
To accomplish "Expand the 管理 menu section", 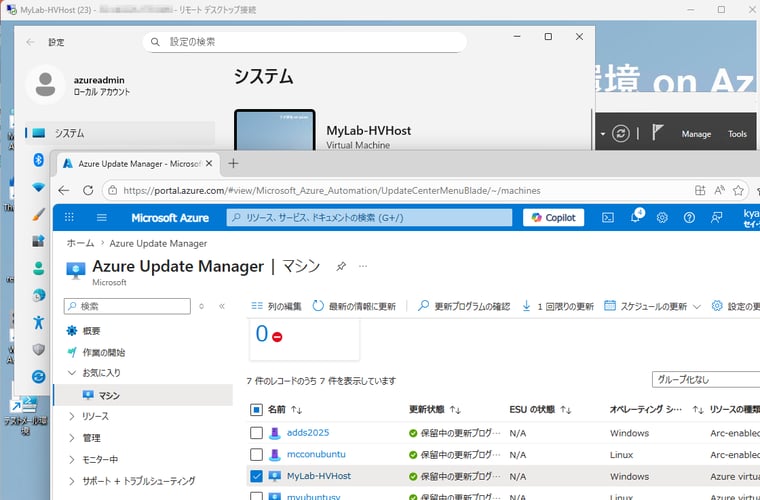I will coord(72,438).
